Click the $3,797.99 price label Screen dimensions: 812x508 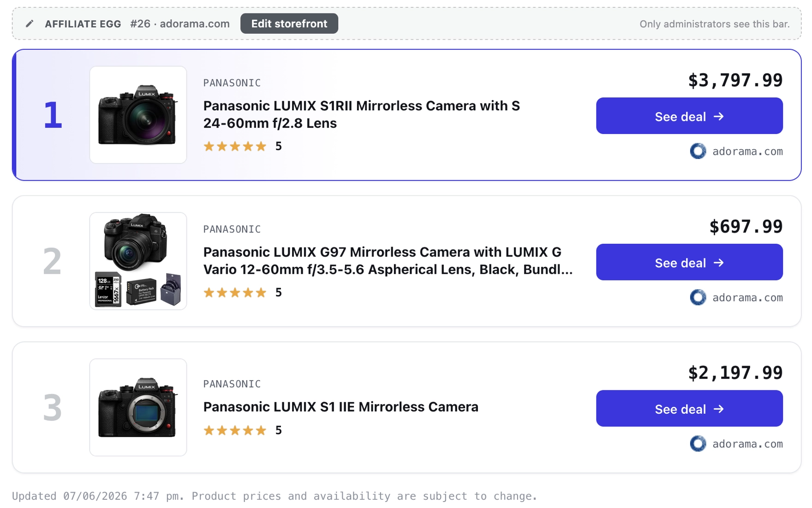(x=735, y=80)
